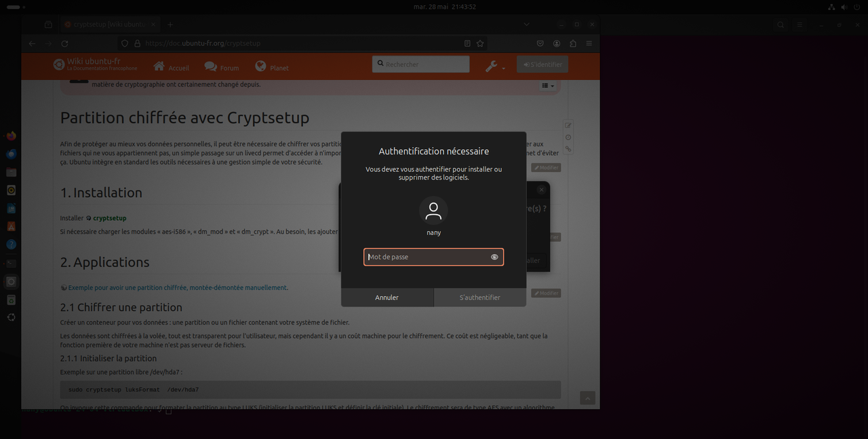This screenshot has width=868, height=439.
Task: Expand the table of contents dropdown
Action: click(548, 86)
